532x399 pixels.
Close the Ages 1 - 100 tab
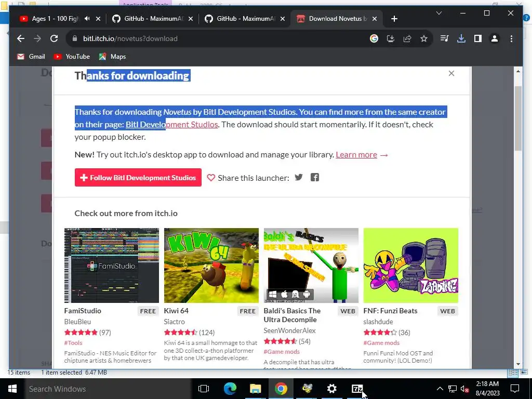coord(98,19)
